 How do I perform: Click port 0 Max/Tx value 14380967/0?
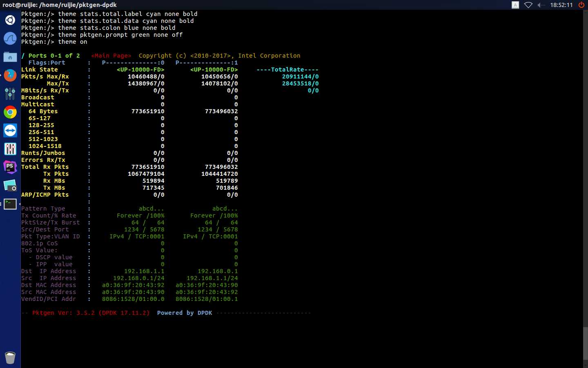[146, 83]
